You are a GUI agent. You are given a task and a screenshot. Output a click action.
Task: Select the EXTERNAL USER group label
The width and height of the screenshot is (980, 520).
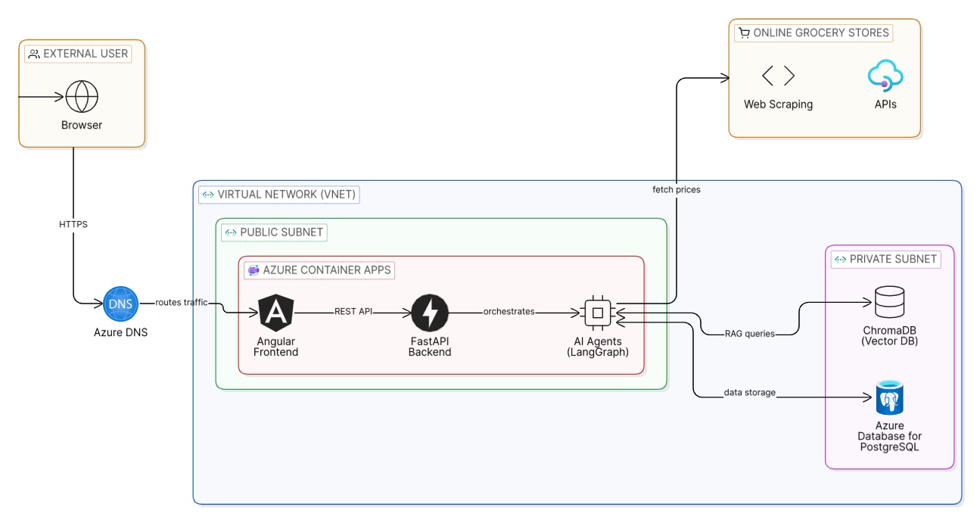pyautogui.click(x=78, y=54)
